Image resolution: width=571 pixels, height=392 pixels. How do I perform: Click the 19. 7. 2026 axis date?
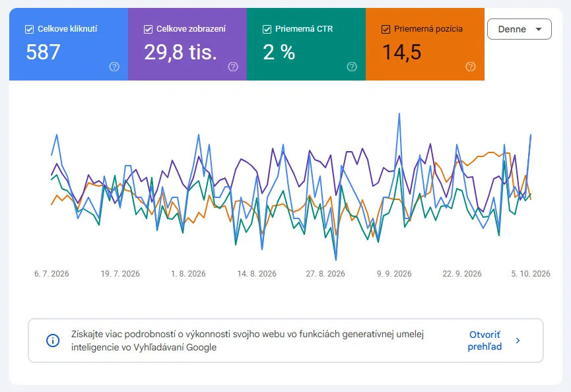120,274
